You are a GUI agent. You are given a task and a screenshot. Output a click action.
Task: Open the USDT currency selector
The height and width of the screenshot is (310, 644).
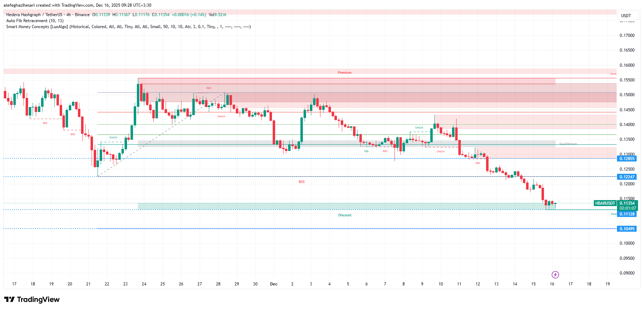626,16
